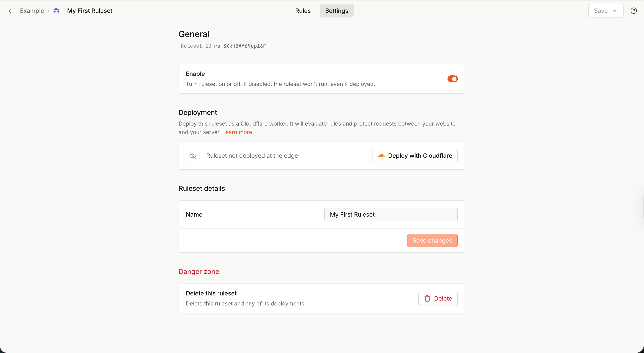The width and height of the screenshot is (644, 353).
Task: Click the cloud-off not deployed icon
Action: point(192,155)
